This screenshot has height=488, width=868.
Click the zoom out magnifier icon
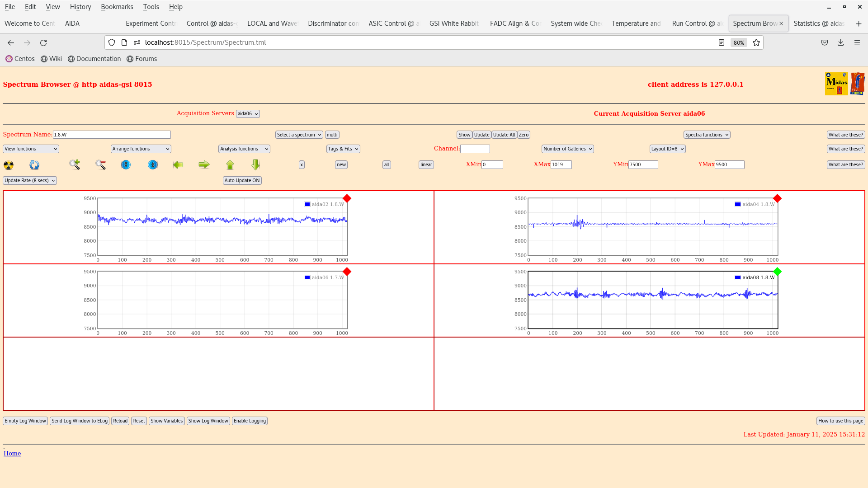click(x=100, y=165)
